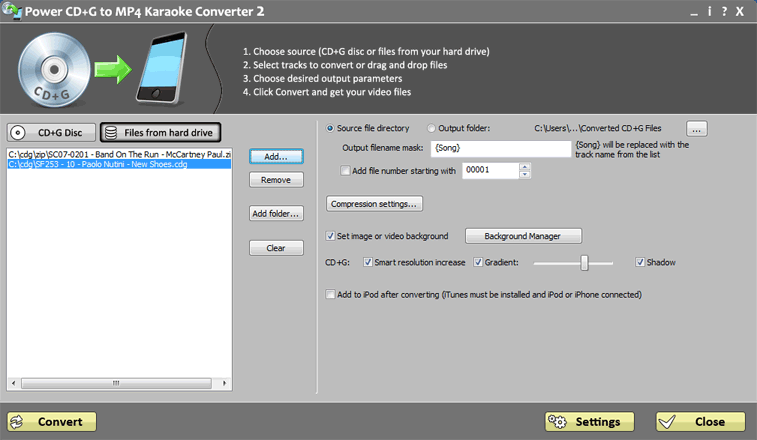Enable Add to iPod after converting
Screen dimensions: 757x440
click(331, 294)
